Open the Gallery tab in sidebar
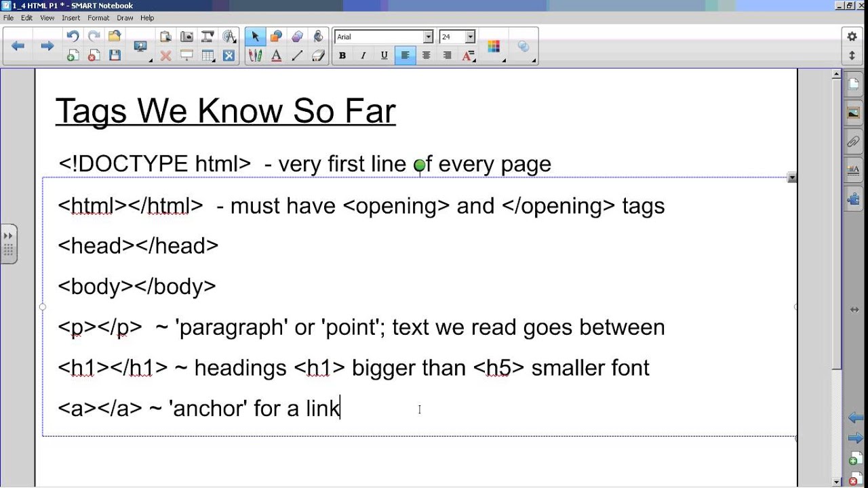Image resolution: width=868 pixels, height=488 pixels. click(x=854, y=113)
